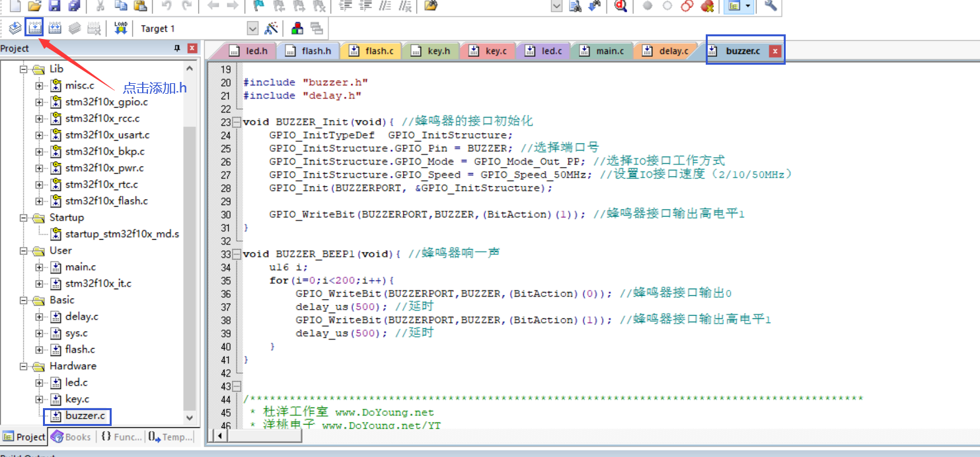
Task: Fold the BUZZER_Init function at line 23
Action: pyautogui.click(x=237, y=122)
